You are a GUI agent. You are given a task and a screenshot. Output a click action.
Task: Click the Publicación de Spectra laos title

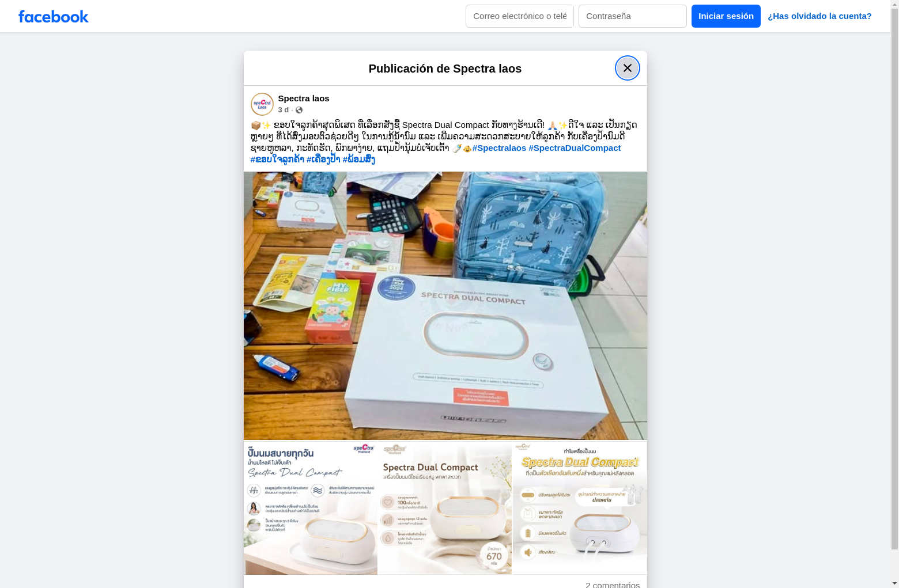[445, 69]
